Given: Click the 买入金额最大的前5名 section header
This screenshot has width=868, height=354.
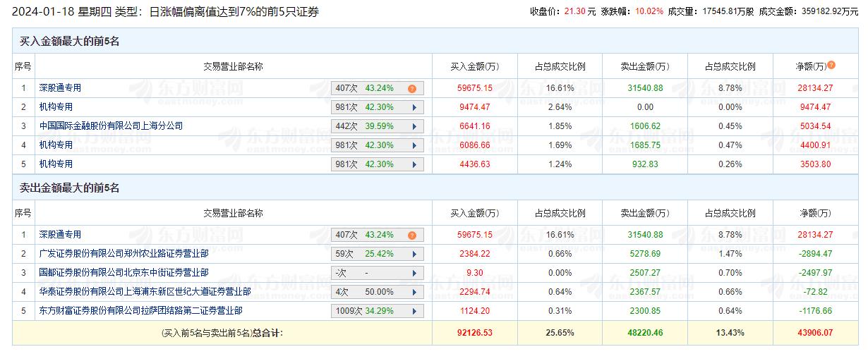Looking at the screenshot, I should (69, 42).
